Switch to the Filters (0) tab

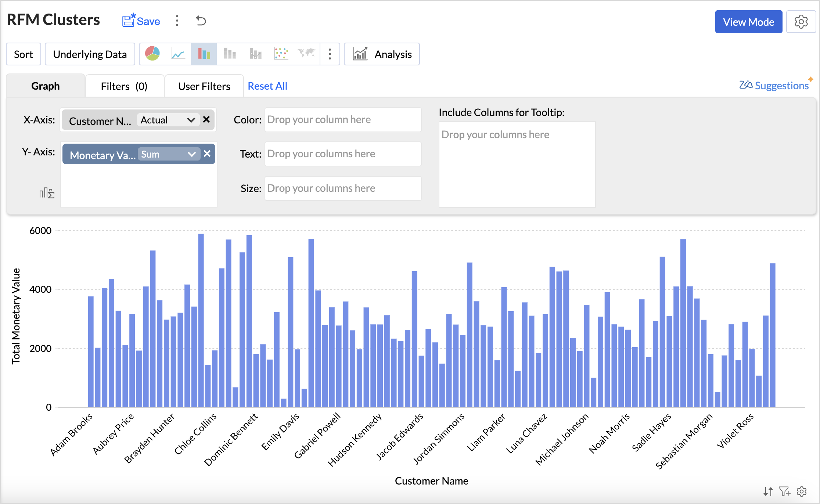coord(124,86)
